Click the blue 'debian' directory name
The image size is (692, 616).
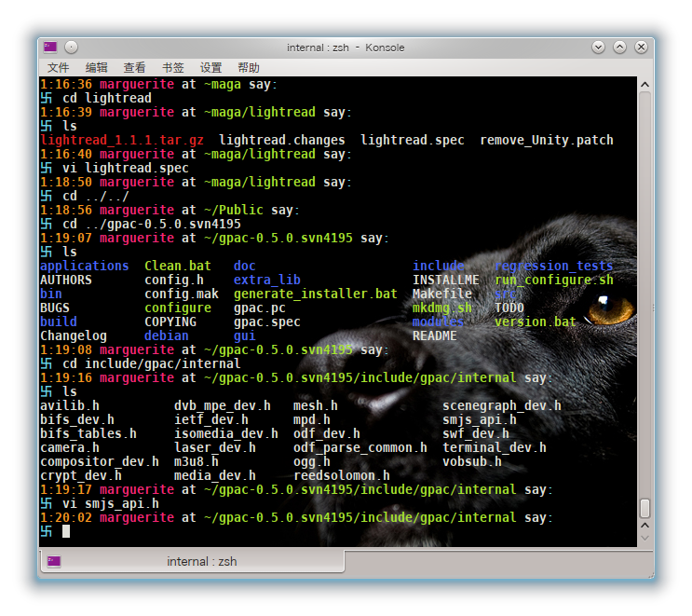[167, 335]
